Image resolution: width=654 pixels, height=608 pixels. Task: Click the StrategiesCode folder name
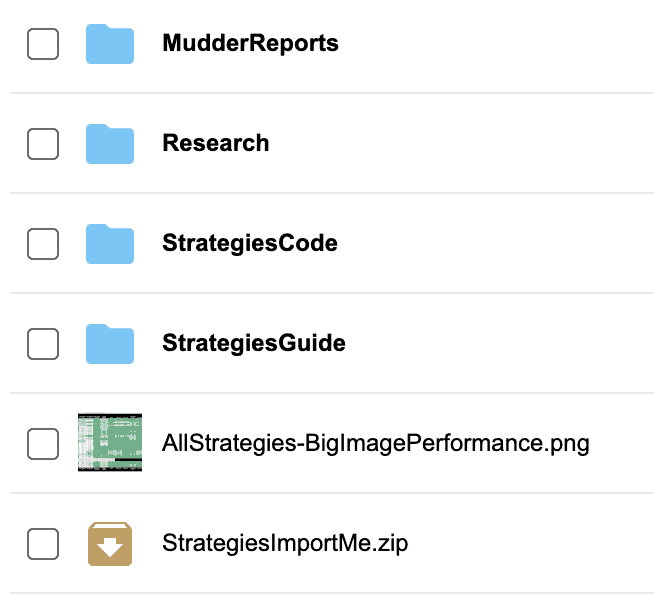[x=249, y=243]
